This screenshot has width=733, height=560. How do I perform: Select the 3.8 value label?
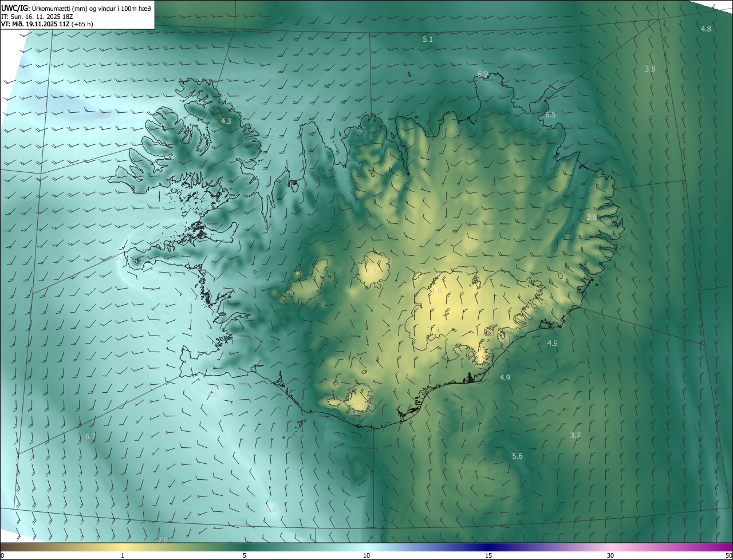[x=650, y=69]
